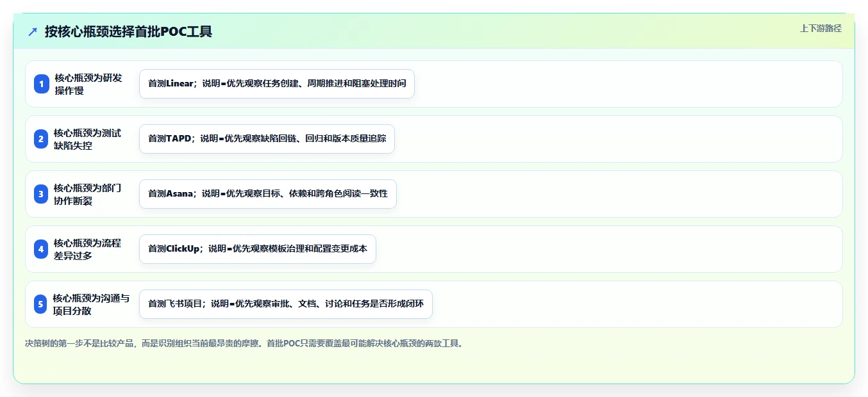
Task: Click the footnote starting 决策树的第一步
Action: point(244,343)
